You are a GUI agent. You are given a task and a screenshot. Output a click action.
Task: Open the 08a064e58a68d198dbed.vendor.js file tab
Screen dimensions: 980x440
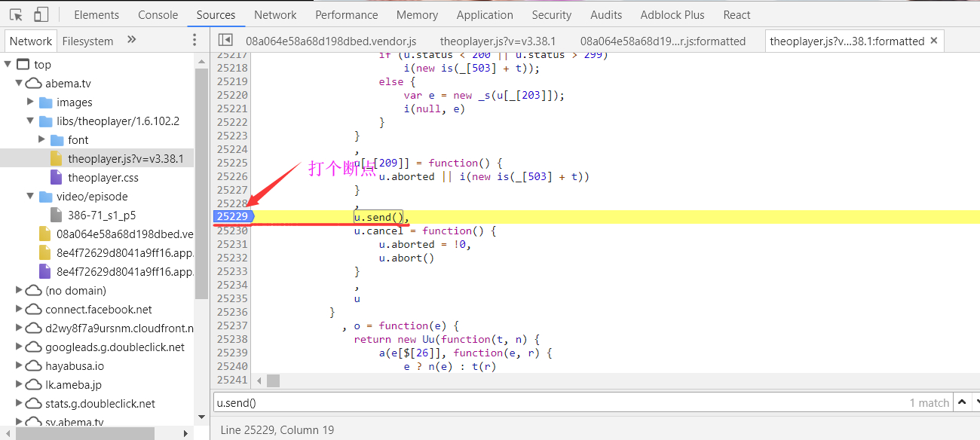(x=331, y=41)
